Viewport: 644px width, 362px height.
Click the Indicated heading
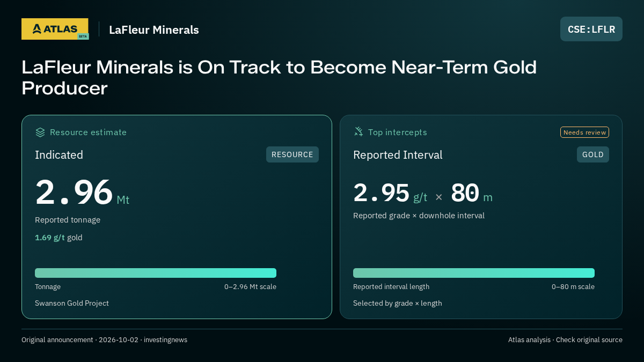coord(59,155)
